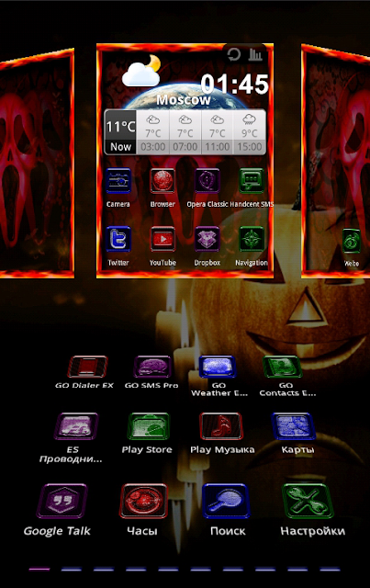Select the 03:00 forecast cell
The height and width of the screenshot is (588, 370).
[153, 132]
